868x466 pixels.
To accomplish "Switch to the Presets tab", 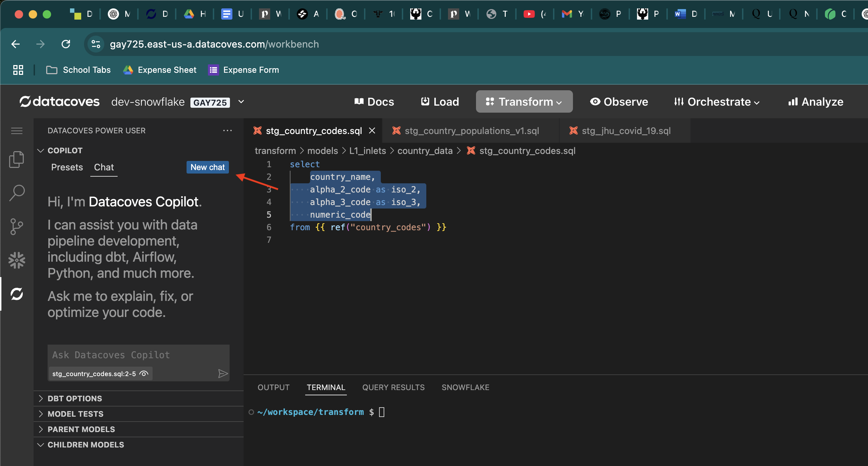I will [x=67, y=167].
